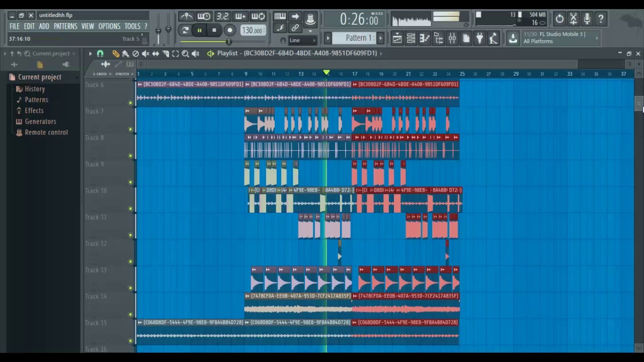Expand browser Current.project arrow

coord(74,53)
